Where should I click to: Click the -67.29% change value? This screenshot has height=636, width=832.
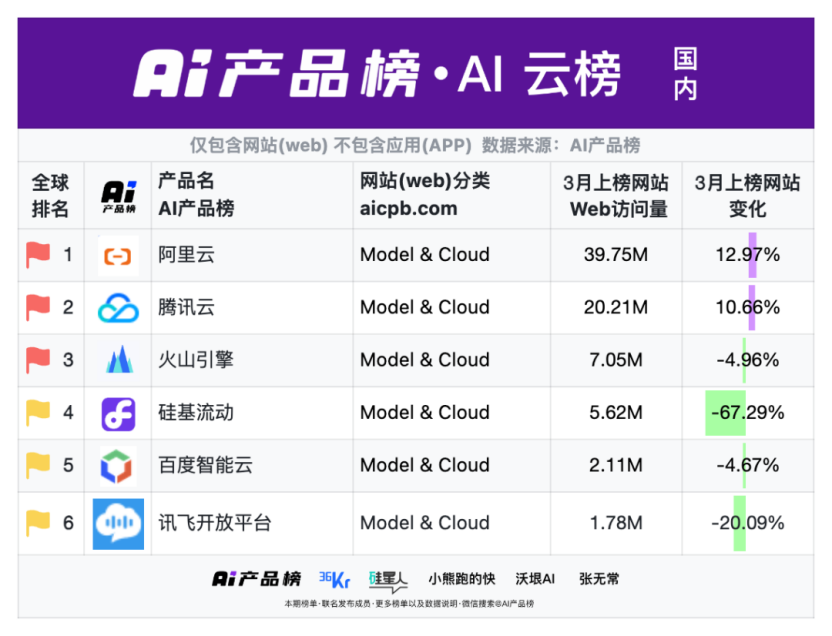pos(748,412)
